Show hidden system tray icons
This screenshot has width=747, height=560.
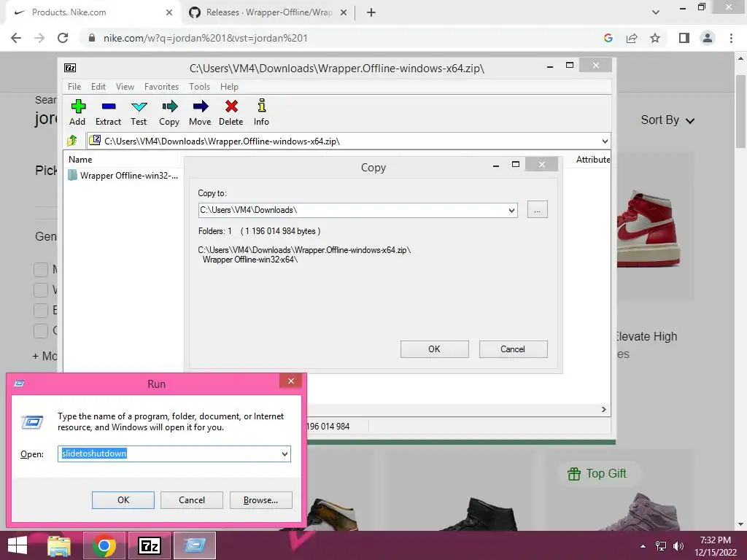(643, 546)
